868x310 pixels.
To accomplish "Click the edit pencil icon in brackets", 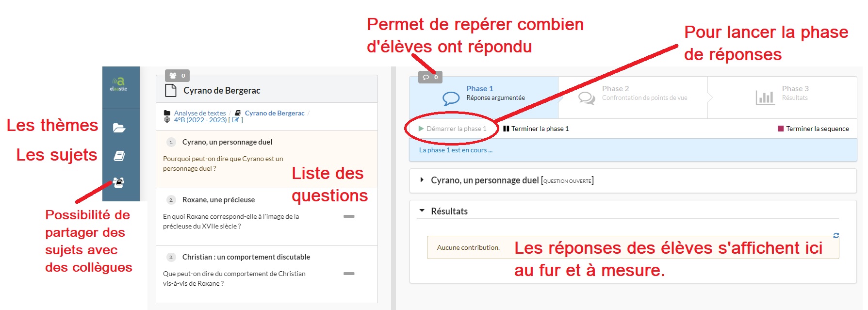I will pos(236,120).
